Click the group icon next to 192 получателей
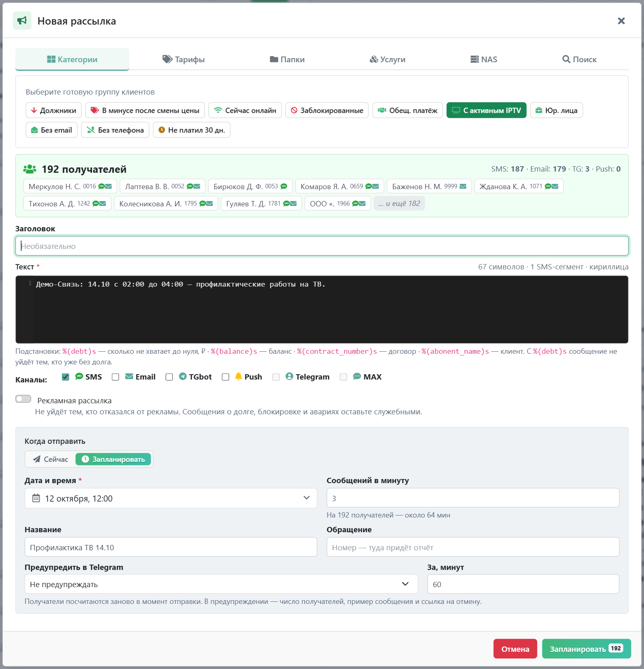 click(x=30, y=169)
